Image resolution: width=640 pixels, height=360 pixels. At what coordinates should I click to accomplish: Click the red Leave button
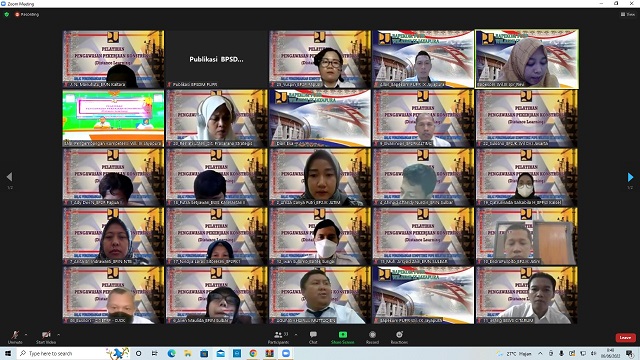pos(625,338)
